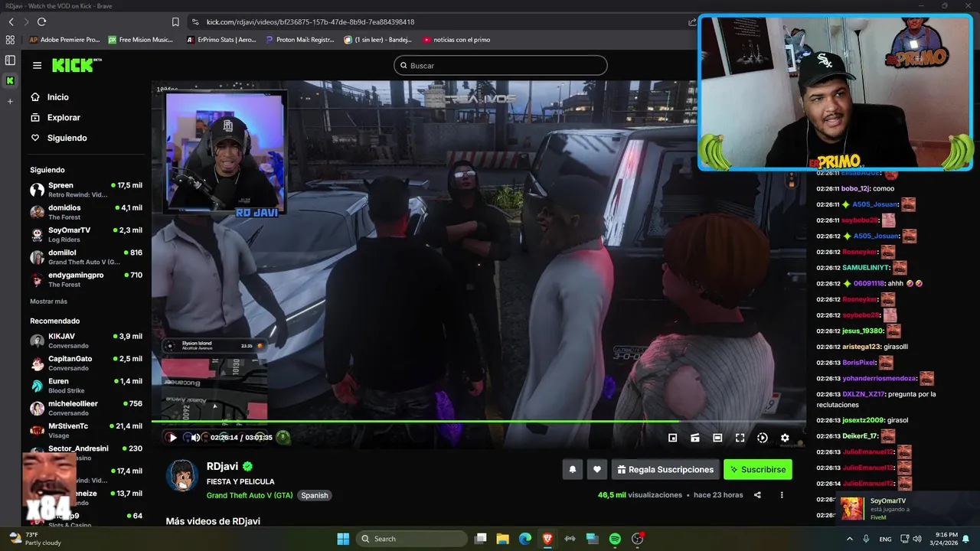Mute the video with the volume icon
Image resolution: width=980 pixels, height=551 pixels.
[196, 438]
